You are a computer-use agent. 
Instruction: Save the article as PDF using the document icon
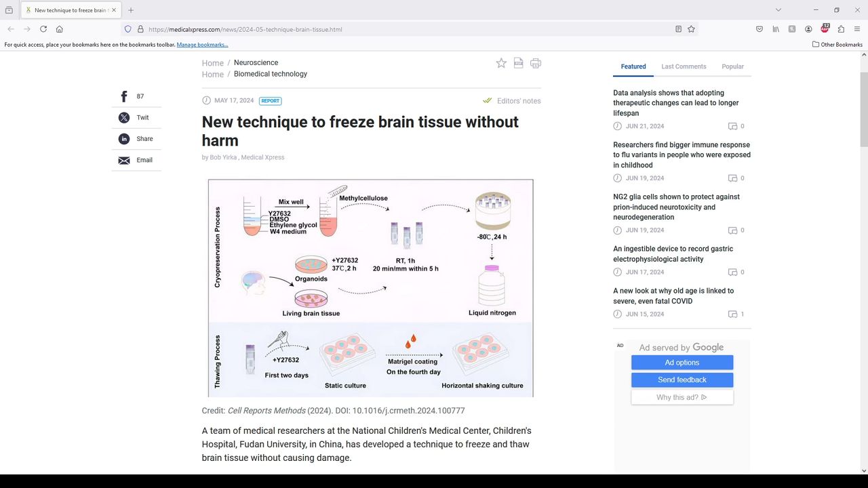(518, 63)
